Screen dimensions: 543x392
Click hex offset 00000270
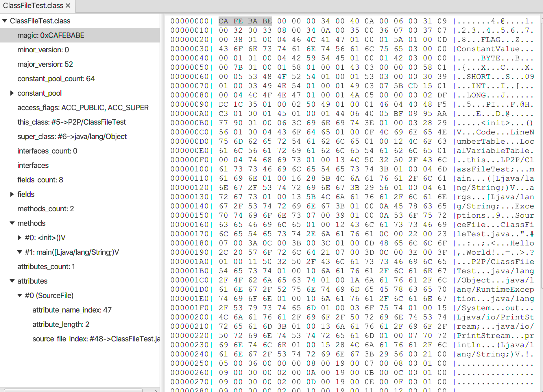point(189,382)
